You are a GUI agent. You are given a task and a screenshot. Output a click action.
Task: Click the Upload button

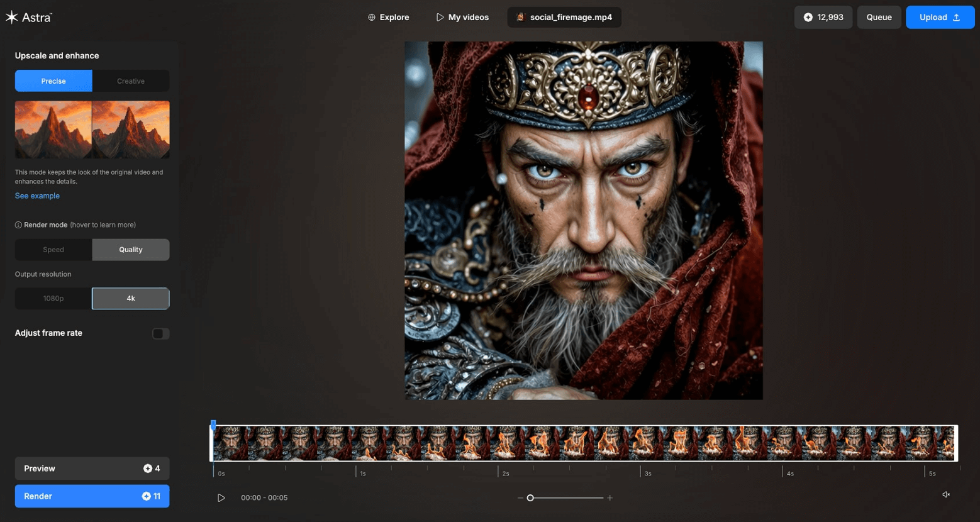click(x=940, y=17)
